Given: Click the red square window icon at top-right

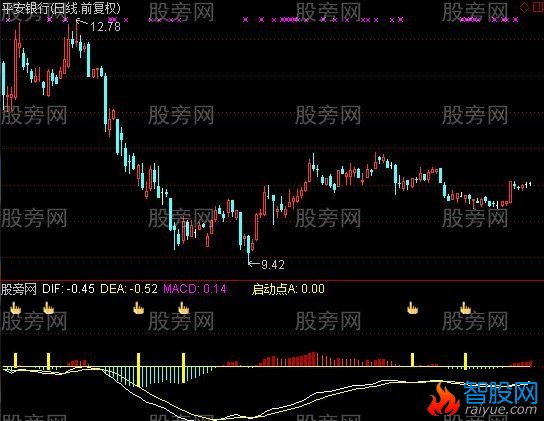Looking at the screenshot, I should pos(537,8).
